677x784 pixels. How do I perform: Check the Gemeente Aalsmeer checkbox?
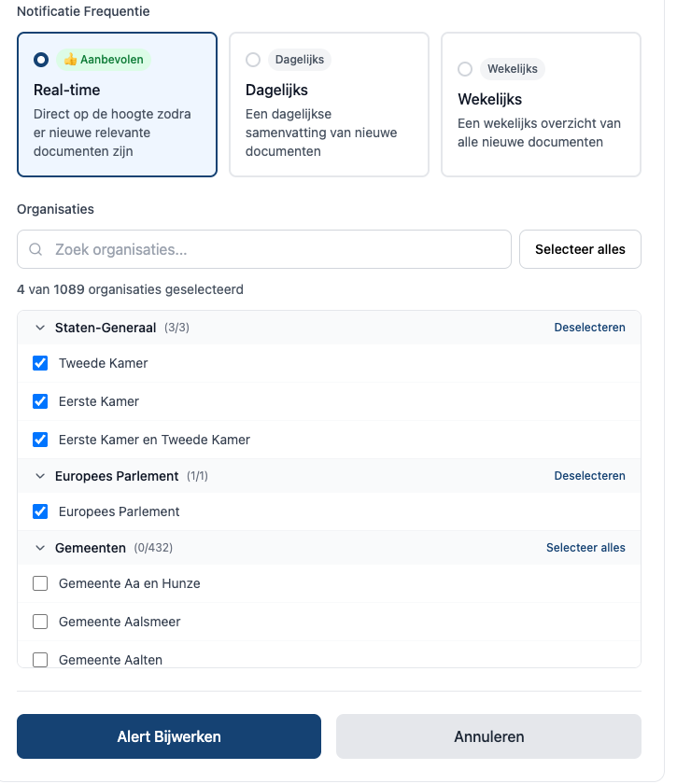point(40,622)
